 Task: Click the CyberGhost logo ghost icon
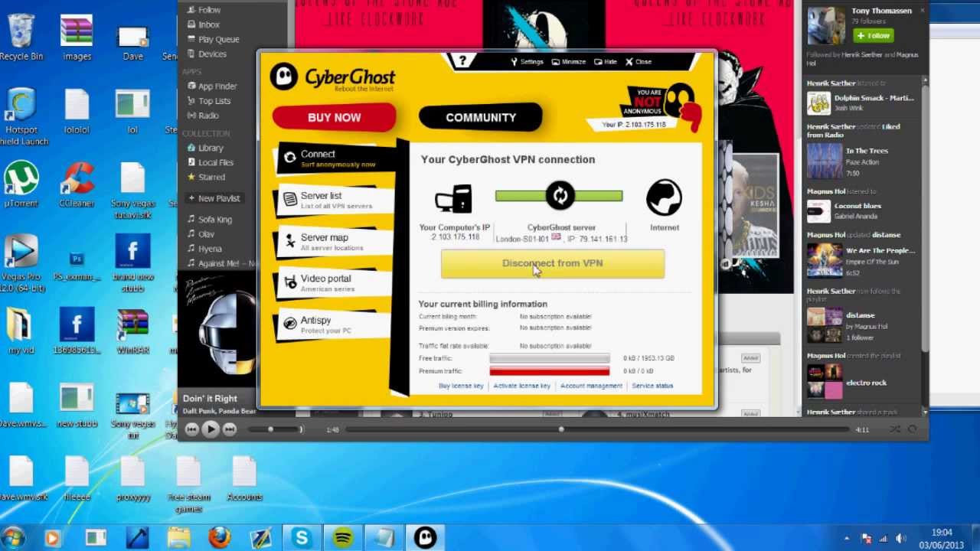(x=283, y=77)
